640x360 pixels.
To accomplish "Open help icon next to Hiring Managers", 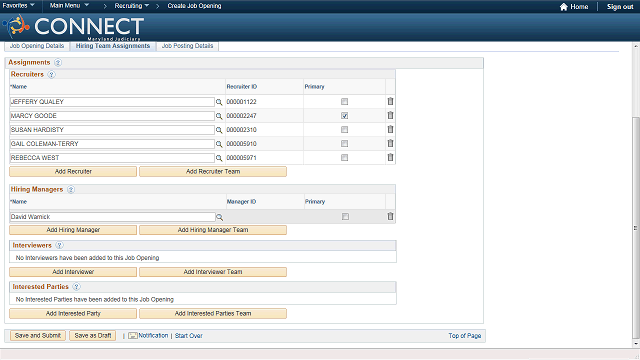I will (71, 189).
